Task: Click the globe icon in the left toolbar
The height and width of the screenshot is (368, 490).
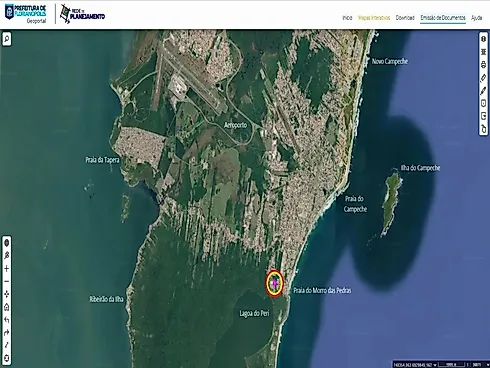Action: pyautogui.click(x=7, y=243)
